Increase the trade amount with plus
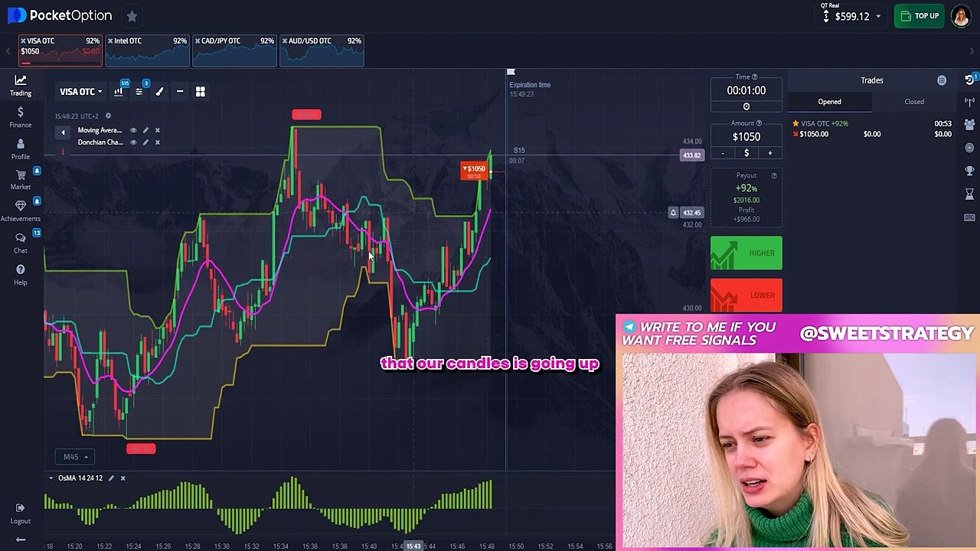This screenshot has width=980, height=551. coord(770,153)
